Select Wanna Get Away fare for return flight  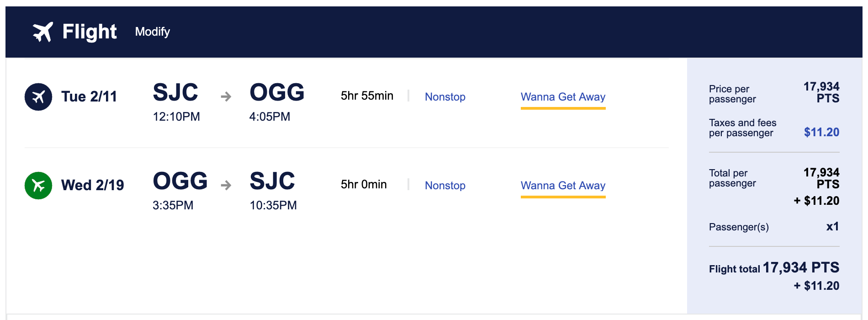(563, 185)
